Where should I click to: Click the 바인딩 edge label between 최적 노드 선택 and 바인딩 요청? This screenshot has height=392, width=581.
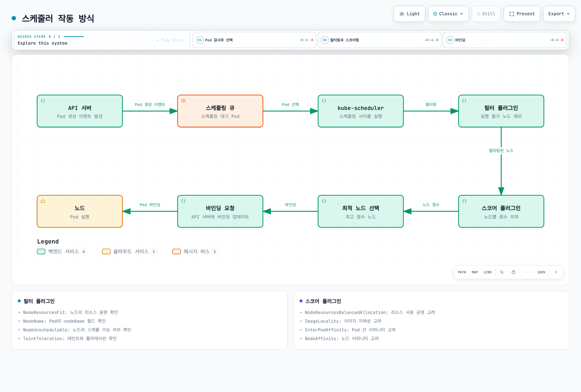tap(290, 205)
